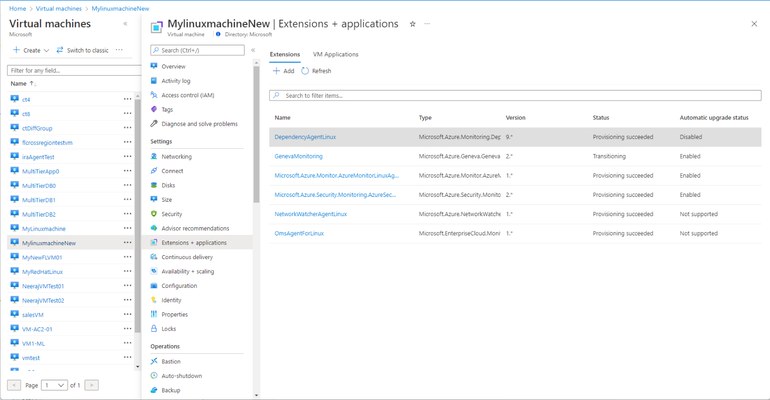The image size is (770, 400).
Task: Select the Auto-shutdown clock icon
Action: point(154,375)
